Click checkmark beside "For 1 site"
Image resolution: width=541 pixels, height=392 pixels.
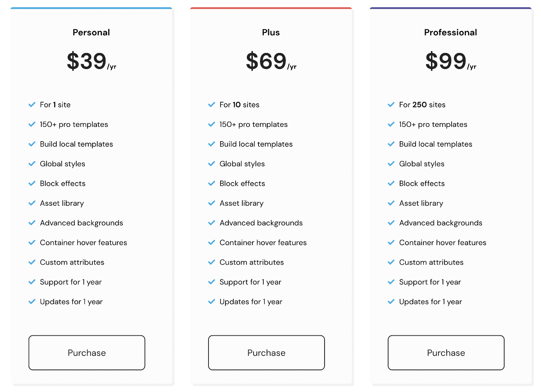[32, 104]
